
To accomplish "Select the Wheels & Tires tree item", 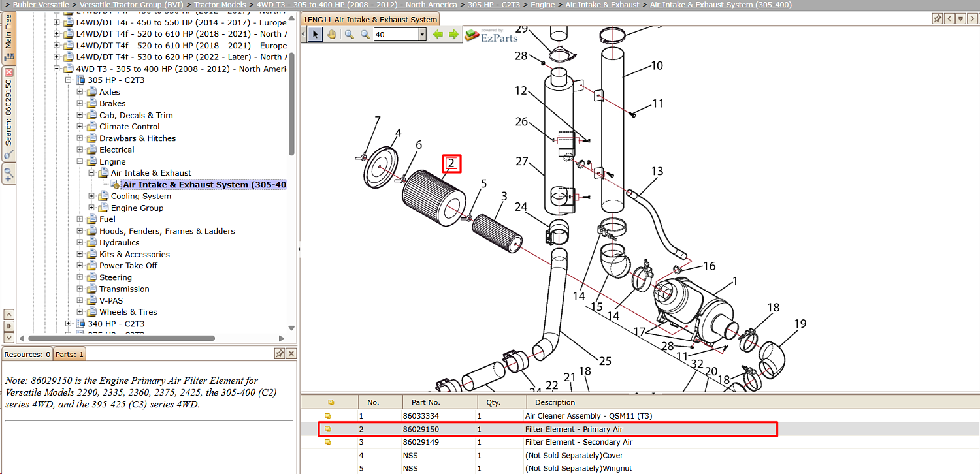I will click(x=129, y=312).
